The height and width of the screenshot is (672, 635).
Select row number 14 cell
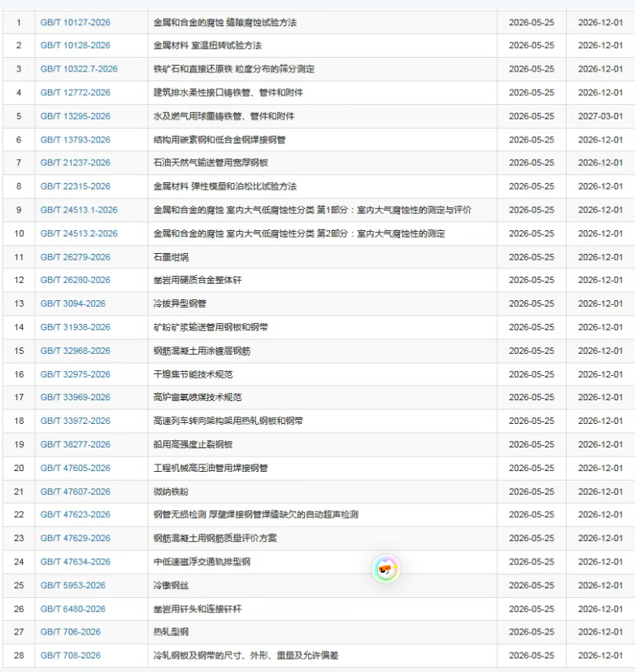tap(19, 326)
